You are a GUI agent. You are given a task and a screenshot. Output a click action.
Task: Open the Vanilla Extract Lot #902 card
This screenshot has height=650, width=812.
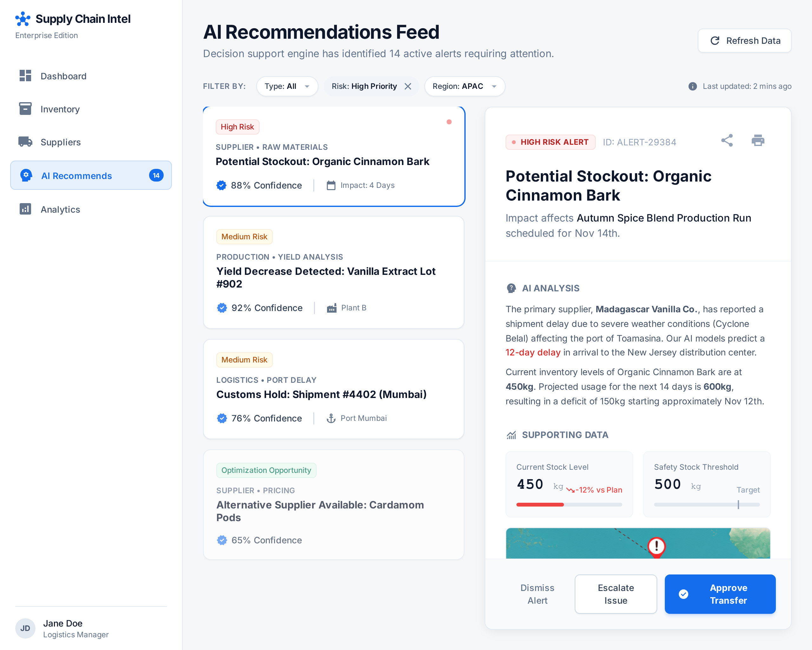point(333,272)
